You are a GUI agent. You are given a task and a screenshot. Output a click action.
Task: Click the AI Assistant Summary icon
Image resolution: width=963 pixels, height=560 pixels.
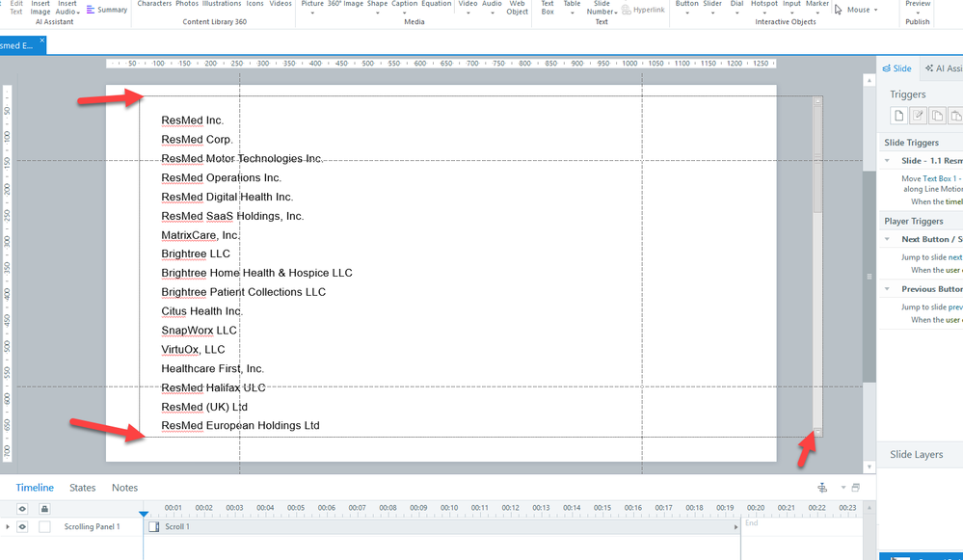91,10
